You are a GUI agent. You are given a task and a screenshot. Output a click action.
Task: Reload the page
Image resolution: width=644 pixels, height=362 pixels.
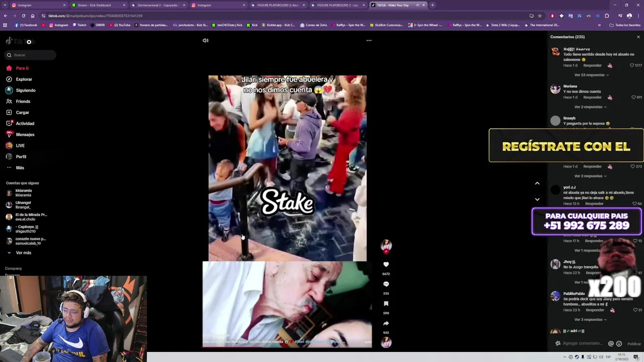tap(23, 16)
